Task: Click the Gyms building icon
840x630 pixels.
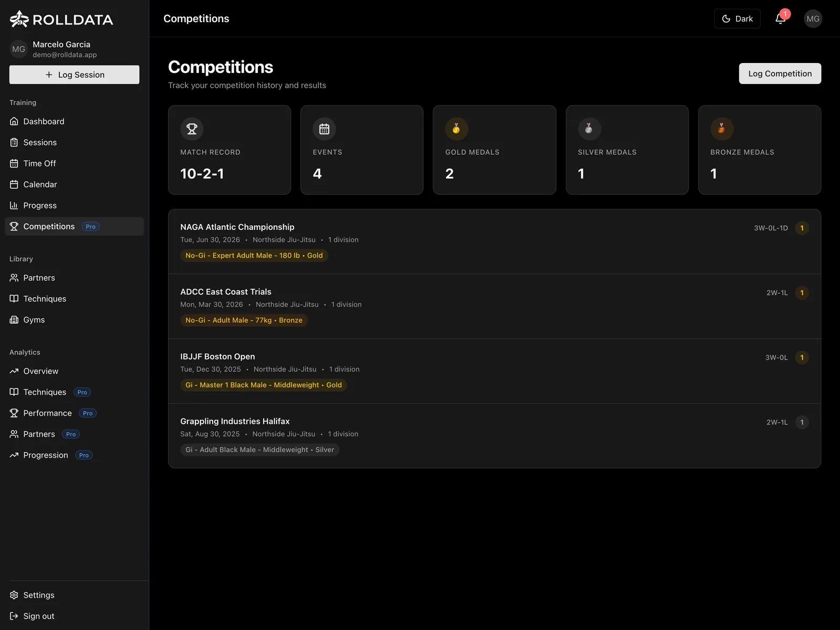Action: tap(14, 320)
